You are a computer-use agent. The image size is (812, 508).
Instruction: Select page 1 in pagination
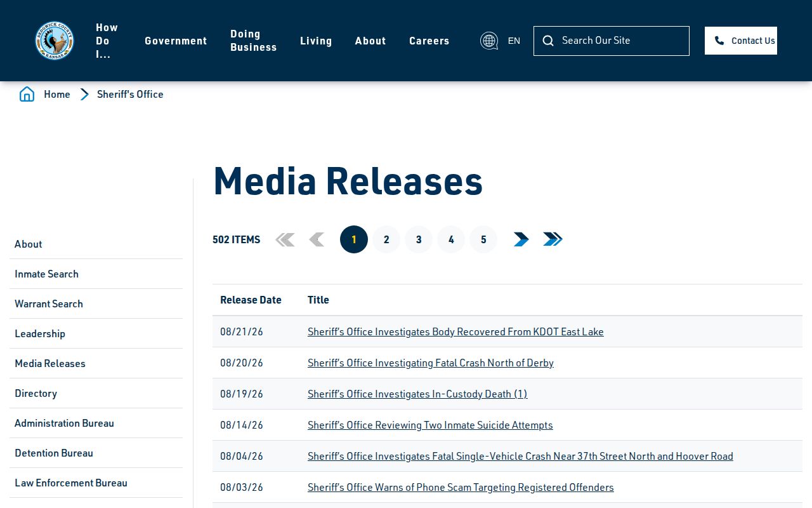pos(354,239)
